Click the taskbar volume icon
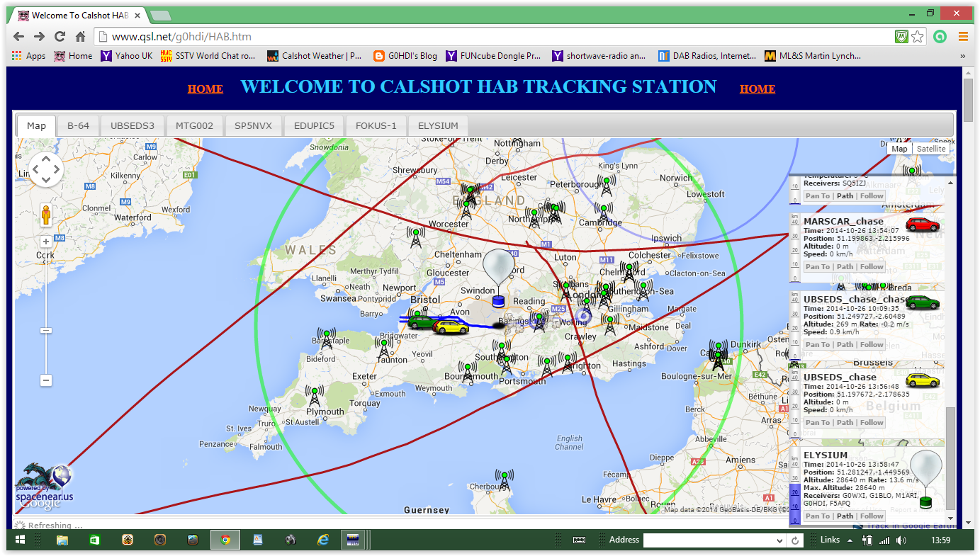This screenshot has width=980, height=556. (901, 540)
